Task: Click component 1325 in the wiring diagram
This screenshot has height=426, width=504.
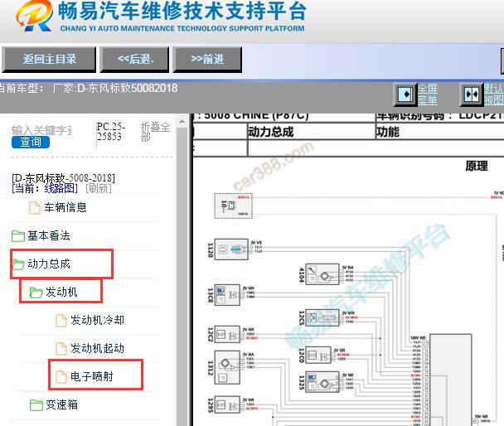Action: click(x=322, y=382)
